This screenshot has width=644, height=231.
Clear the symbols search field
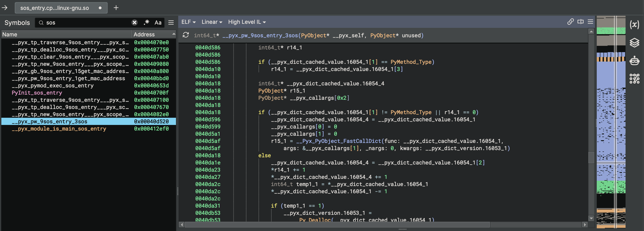(135, 23)
